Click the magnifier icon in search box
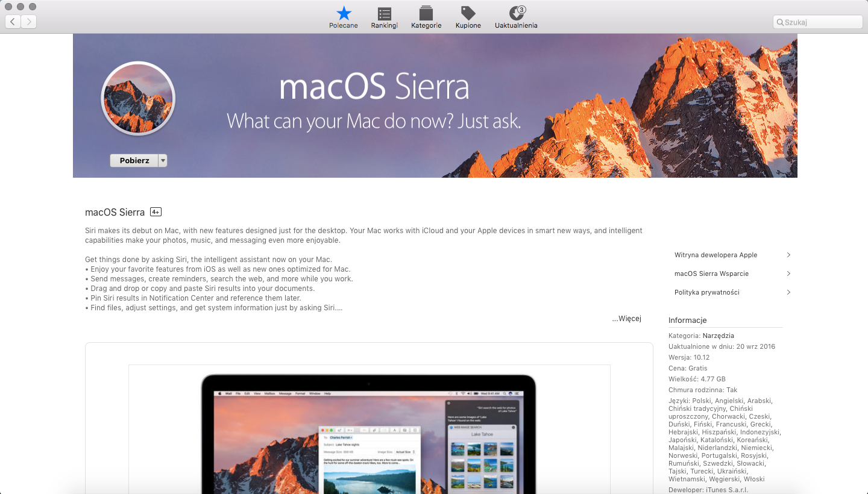 click(x=780, y=22)
